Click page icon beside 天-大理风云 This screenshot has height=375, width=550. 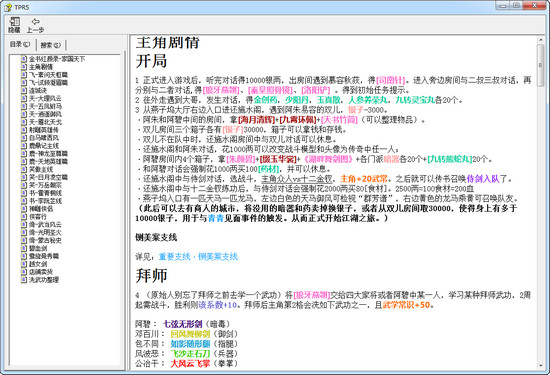[x=24, y=99]
